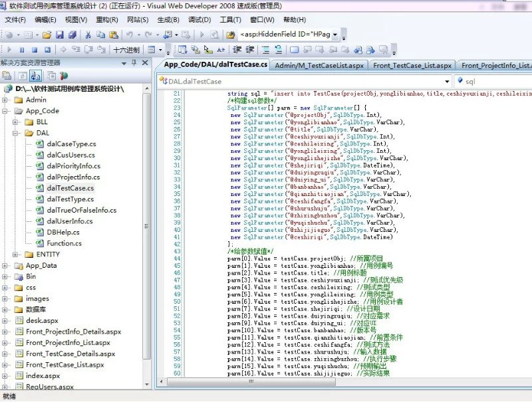Cut selection using the scissors icon
The width and height of the screenshot is (532, 402).
[x=88, y=35]
